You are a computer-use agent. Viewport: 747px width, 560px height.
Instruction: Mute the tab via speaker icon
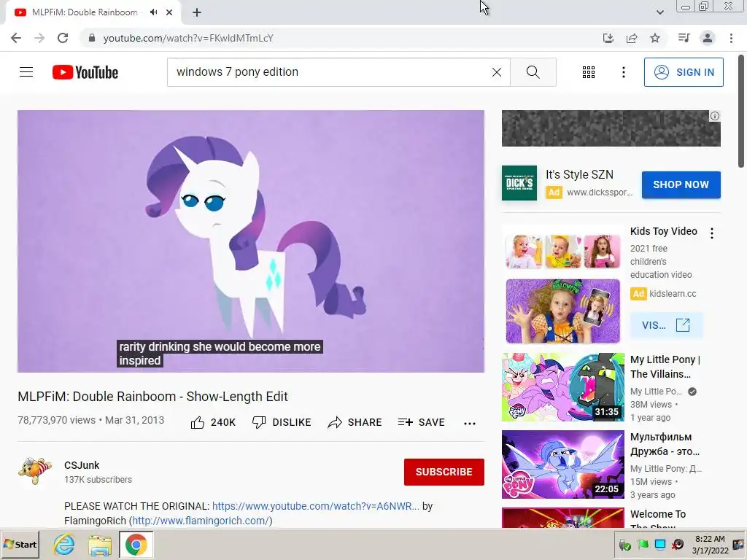[153, 12]
